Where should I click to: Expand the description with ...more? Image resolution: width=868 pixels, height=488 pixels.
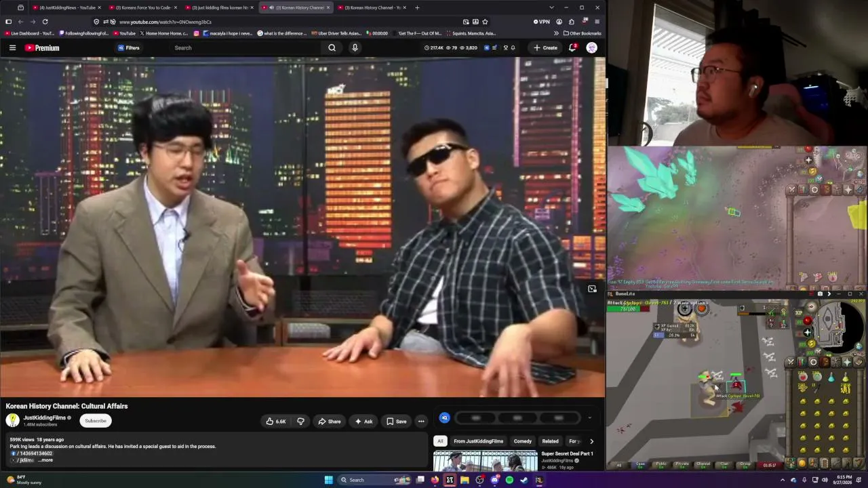pyautogui.click(x=45, y=460)
